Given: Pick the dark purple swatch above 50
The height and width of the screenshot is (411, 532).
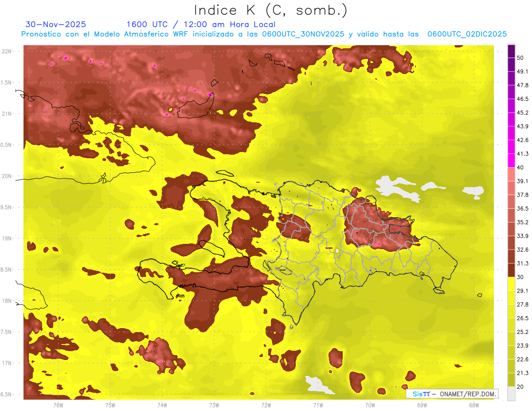Looking at the screenshot, I should (x=511, y=51).
